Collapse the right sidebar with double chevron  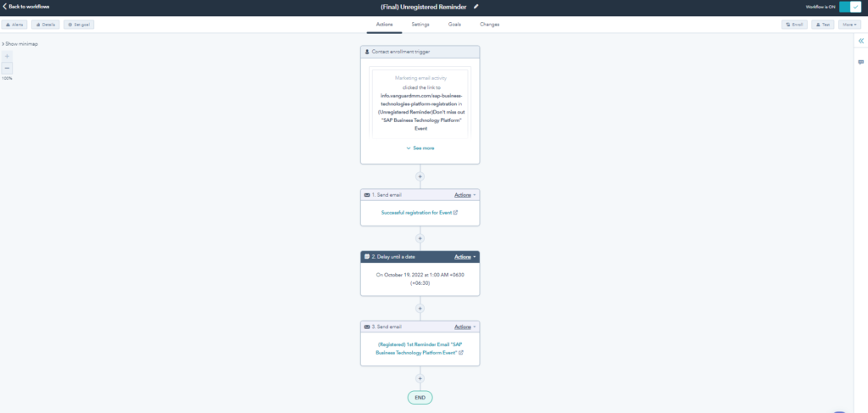860,41
